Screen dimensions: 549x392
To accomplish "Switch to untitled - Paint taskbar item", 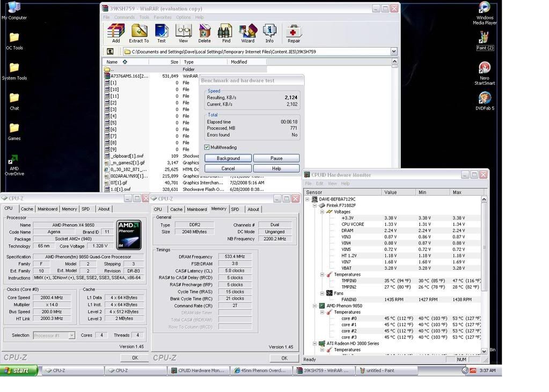I will 385,371.
